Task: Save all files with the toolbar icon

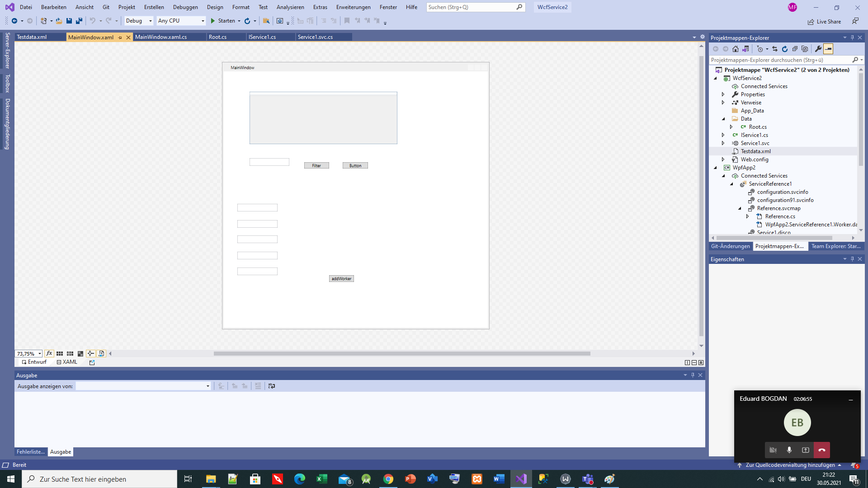Action: (79, 21)
